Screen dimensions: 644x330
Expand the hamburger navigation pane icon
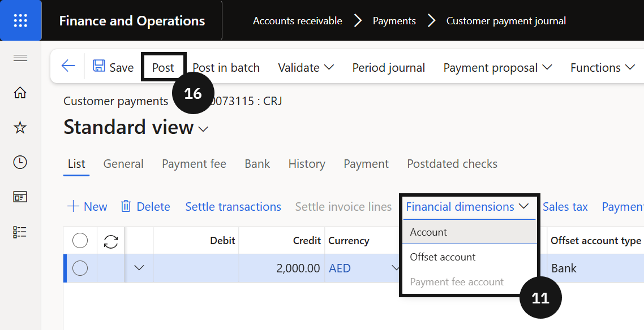[x=20, y=58]
